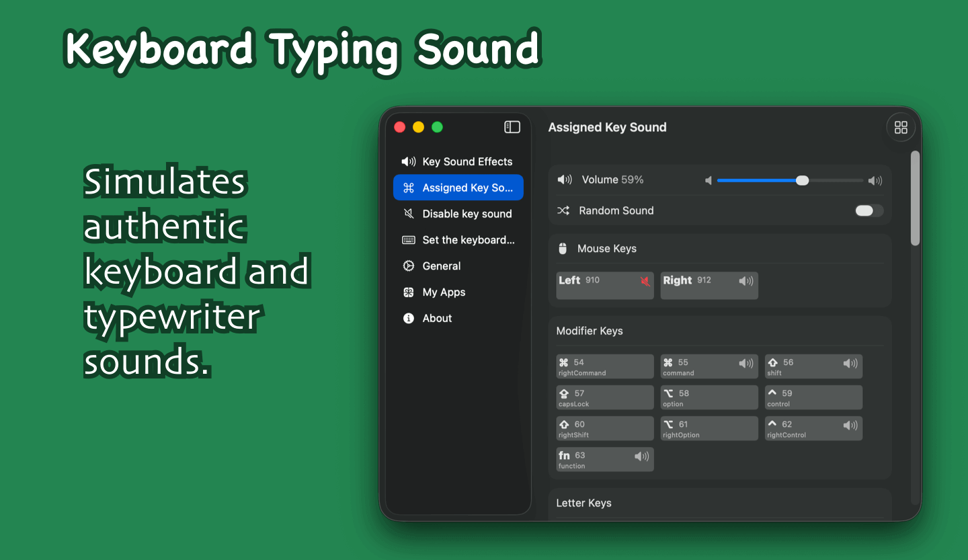Mute the speaker icon on command key 55
This screenshot has height=560, width=968.
pos(746,364)
